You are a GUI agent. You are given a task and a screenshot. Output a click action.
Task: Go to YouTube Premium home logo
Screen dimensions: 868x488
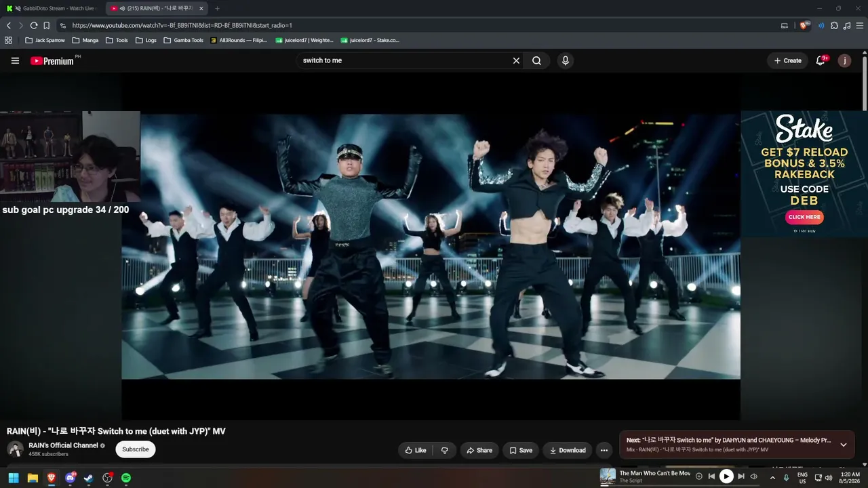point(52,61)
